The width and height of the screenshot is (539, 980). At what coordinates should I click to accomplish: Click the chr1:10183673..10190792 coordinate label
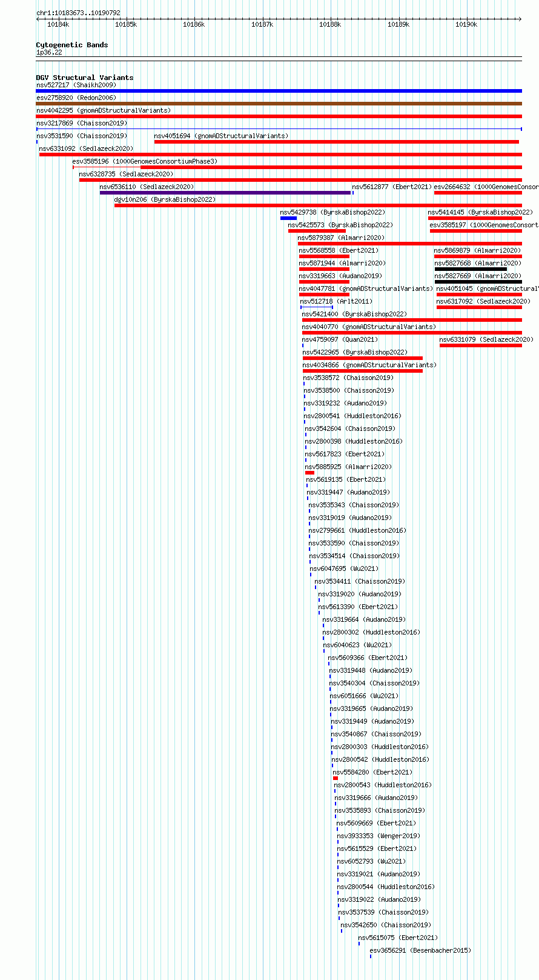[x=78, y=13]
